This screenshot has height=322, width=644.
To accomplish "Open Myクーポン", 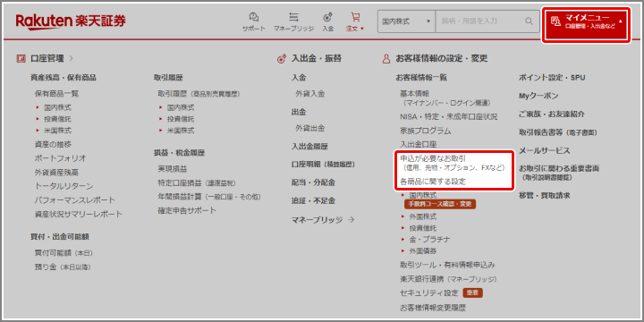I will [x=538, y=96].
